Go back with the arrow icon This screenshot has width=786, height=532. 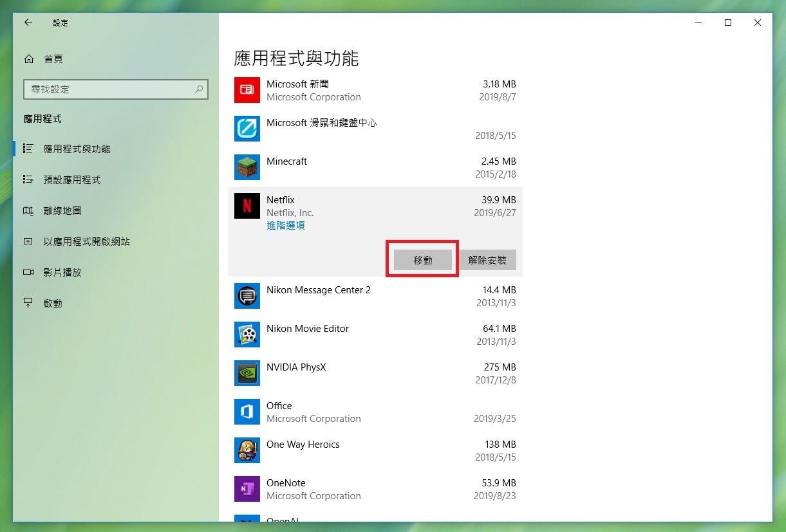(x=28, y=23)
